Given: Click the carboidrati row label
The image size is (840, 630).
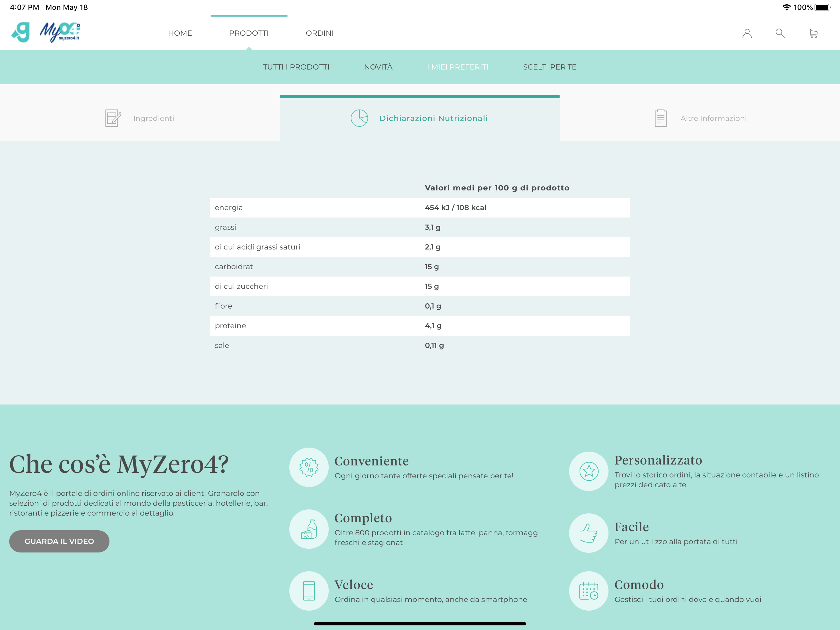Looking at the screenshot, I should [235, 267].
